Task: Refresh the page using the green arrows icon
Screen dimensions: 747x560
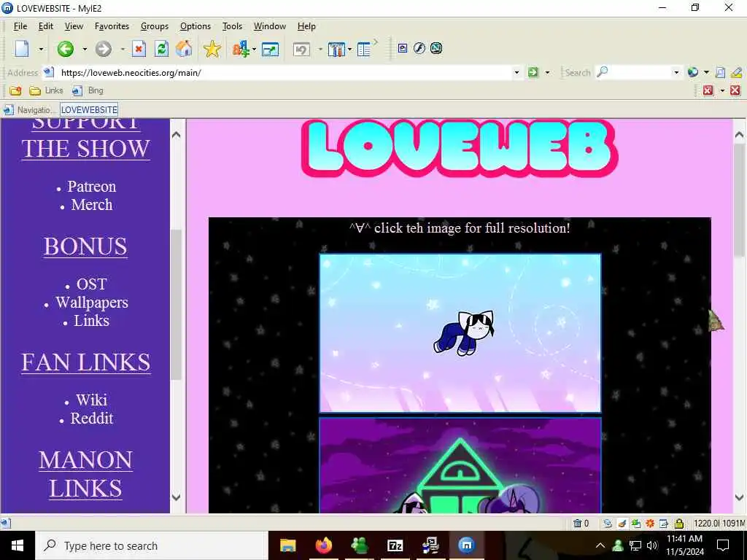Action: click(x=162, y=49)
